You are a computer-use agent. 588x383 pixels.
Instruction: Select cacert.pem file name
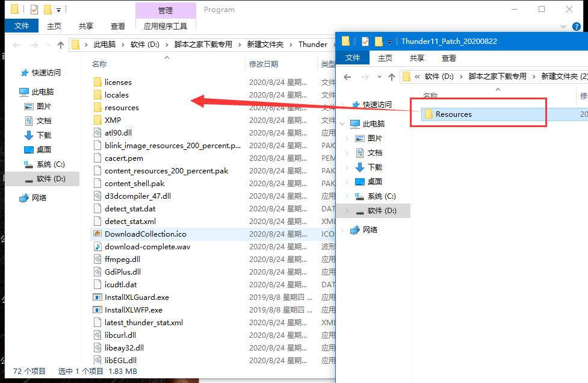coord(124,158)
